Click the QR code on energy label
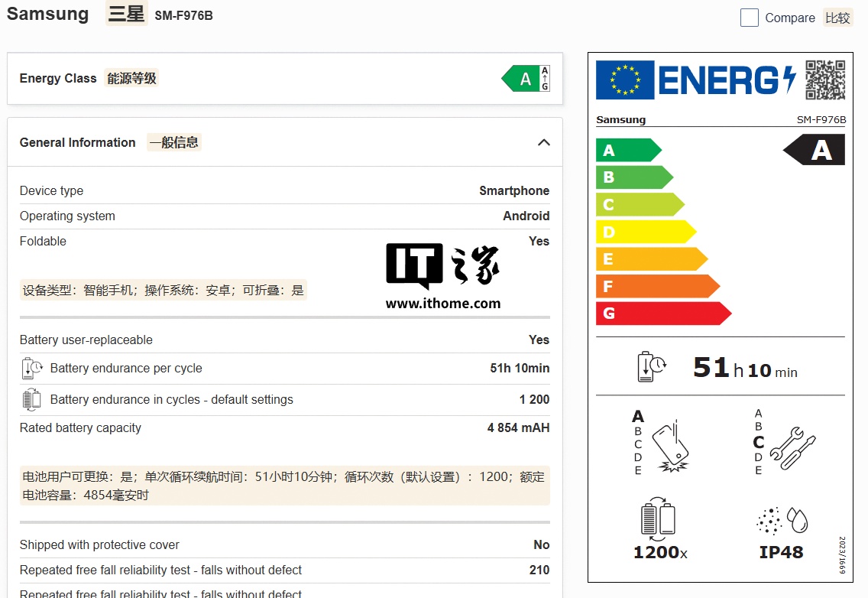 pyautogui.click(x=824, y=80)
